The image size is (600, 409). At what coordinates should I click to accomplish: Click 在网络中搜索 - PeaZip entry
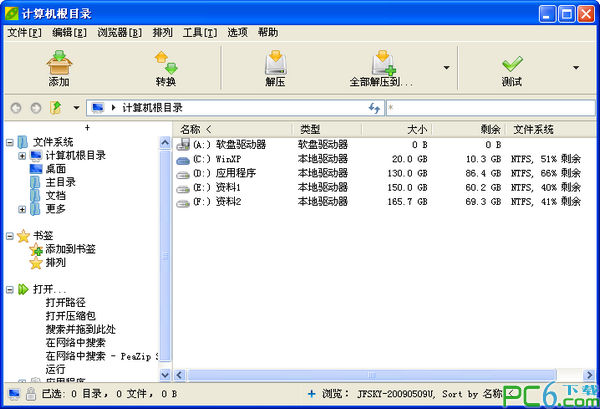pyautogui.click(x=102, y=356)
